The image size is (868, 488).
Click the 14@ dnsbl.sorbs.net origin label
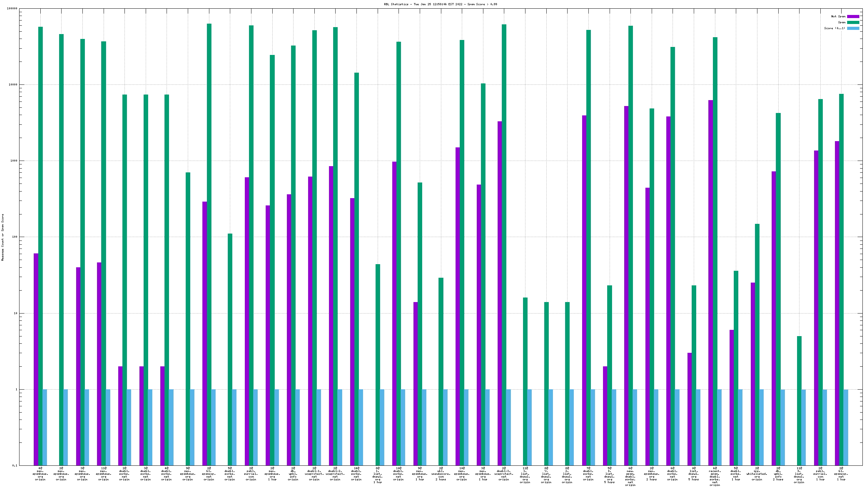356,474
